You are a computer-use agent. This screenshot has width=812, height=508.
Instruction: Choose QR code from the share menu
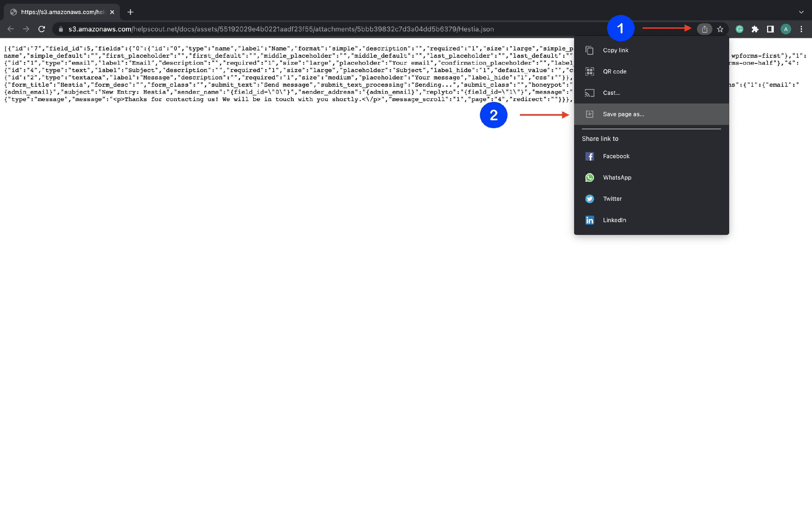click(x=651, y=72)
